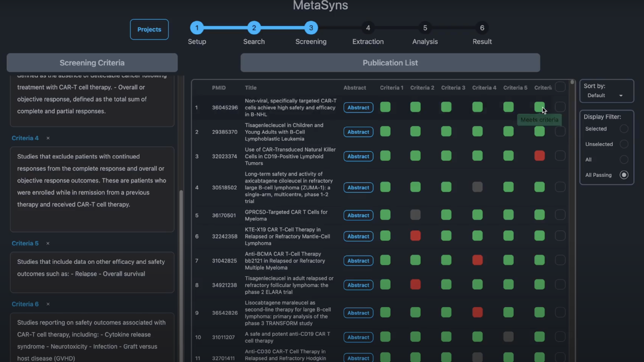Go to step 1 Setup
The width and height of the screenshot is (644, 362).
197,28
